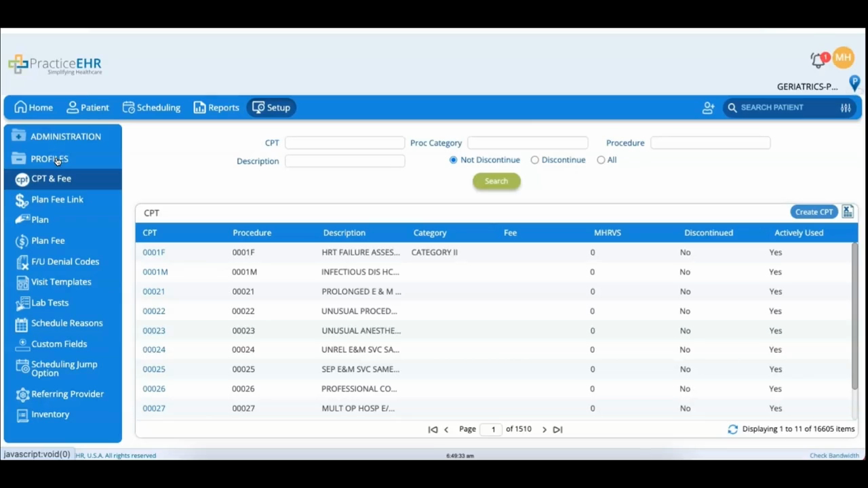Click the Plan Fee coin icon
This screenshot has width=868, height=488.
pos(22,241)
